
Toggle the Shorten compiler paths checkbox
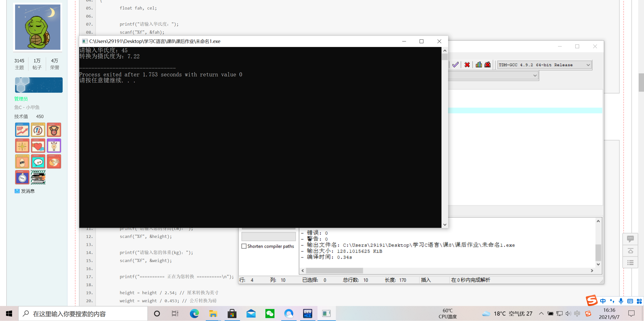(244, 246)
